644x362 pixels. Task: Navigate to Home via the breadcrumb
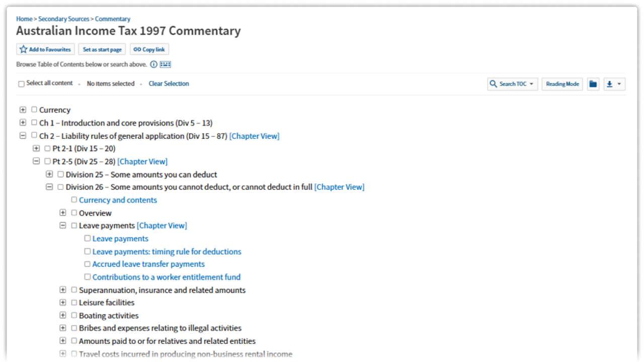tap(24, 19)
